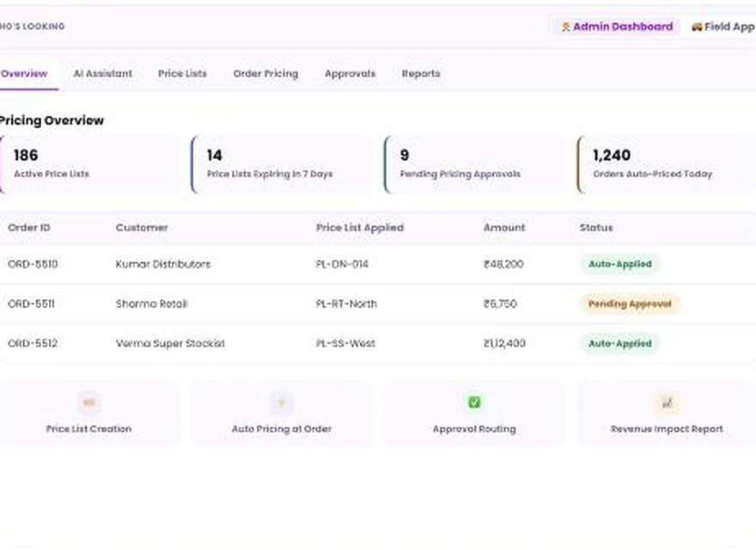Click order ID ORD-5511
Image resolution: width=756 pixels, height=550 pixels.
(x=31, y=304)
